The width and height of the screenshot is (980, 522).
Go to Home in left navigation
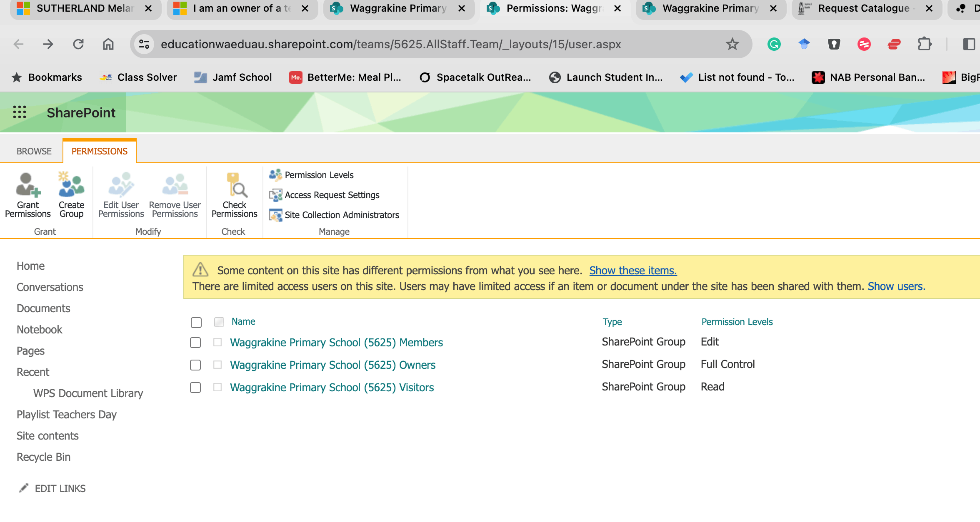[x=30, y=266]
